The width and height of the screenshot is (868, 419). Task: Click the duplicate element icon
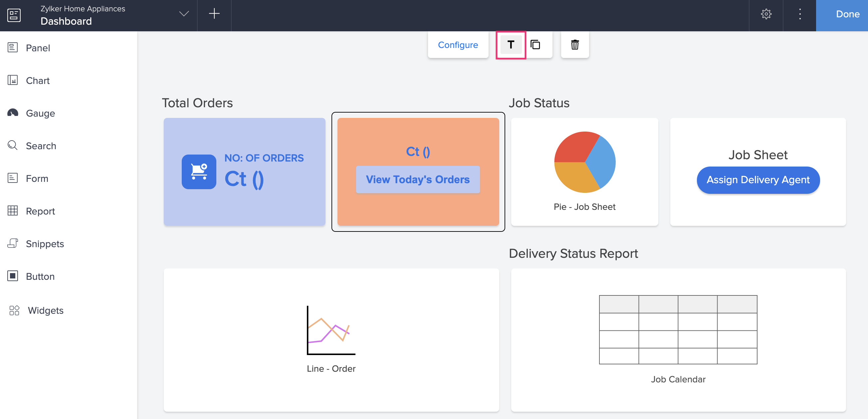535,45
